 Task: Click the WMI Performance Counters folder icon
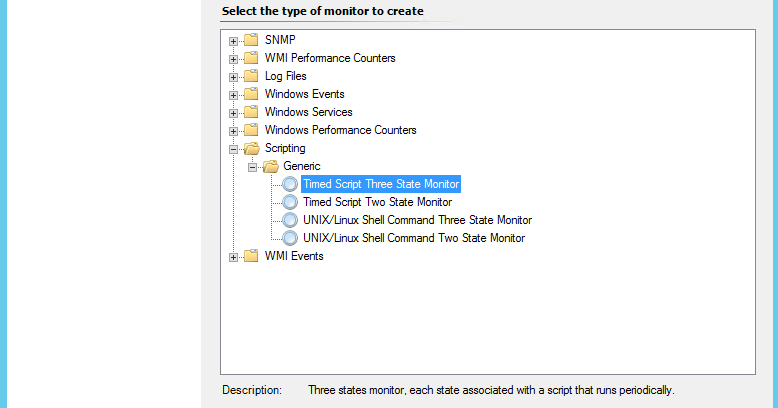click(x=252, y=58)
